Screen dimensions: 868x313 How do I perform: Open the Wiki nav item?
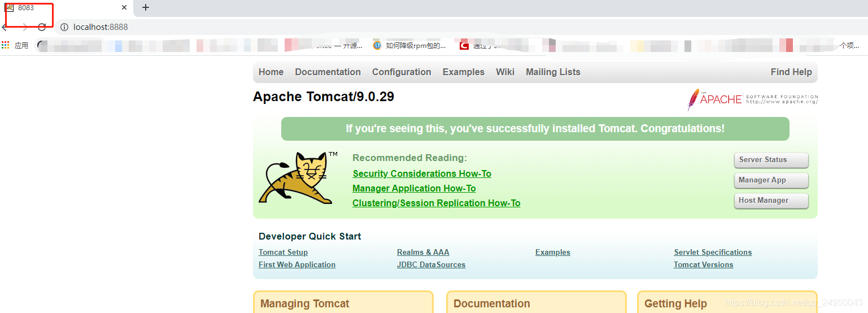click(505, 72)
